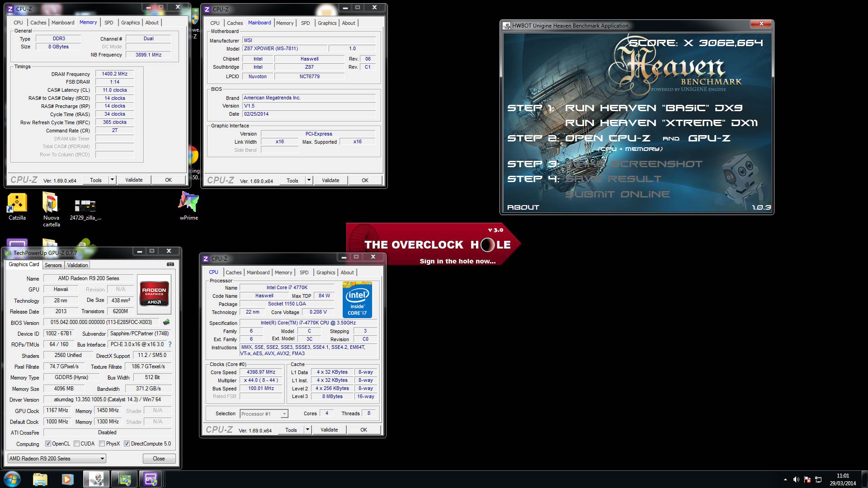Toggle the OpenCL checkbox in GPU-Z
This screenshot has height=488, width=868.
(x=48, y=444)
